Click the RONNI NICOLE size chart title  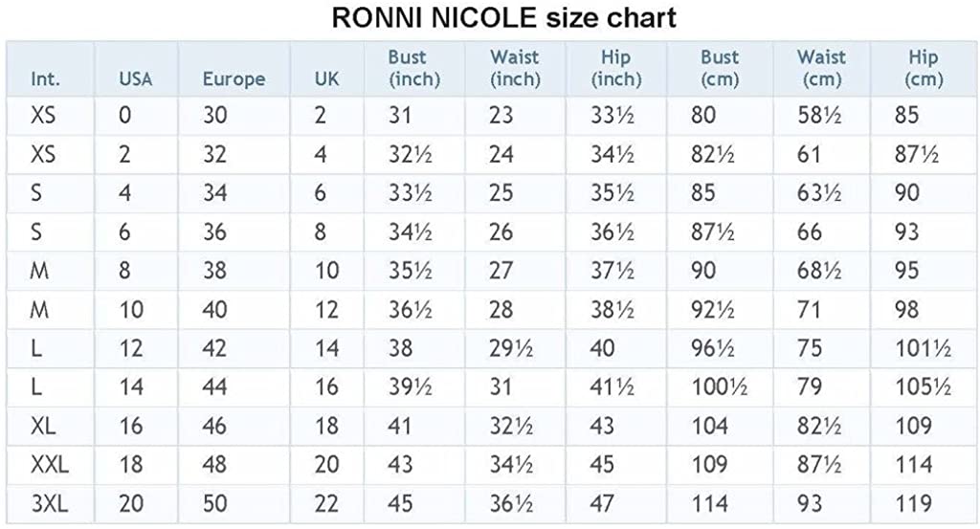pyautogui.click(x=503, y=17)
